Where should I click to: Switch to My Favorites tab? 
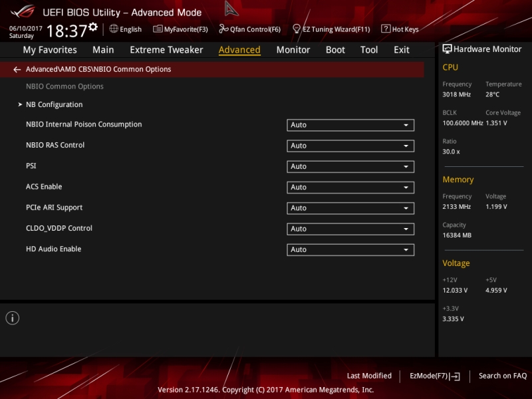pyautogui.click(x=50, y=50)
